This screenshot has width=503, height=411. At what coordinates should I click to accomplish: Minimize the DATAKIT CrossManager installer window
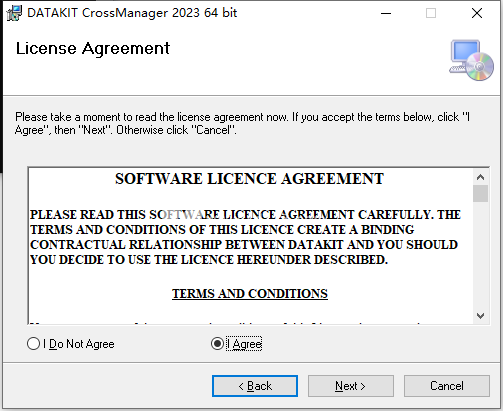386,13
